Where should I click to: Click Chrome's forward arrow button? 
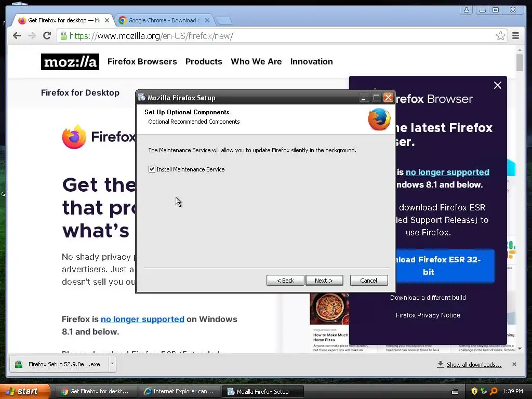point(32,36)
